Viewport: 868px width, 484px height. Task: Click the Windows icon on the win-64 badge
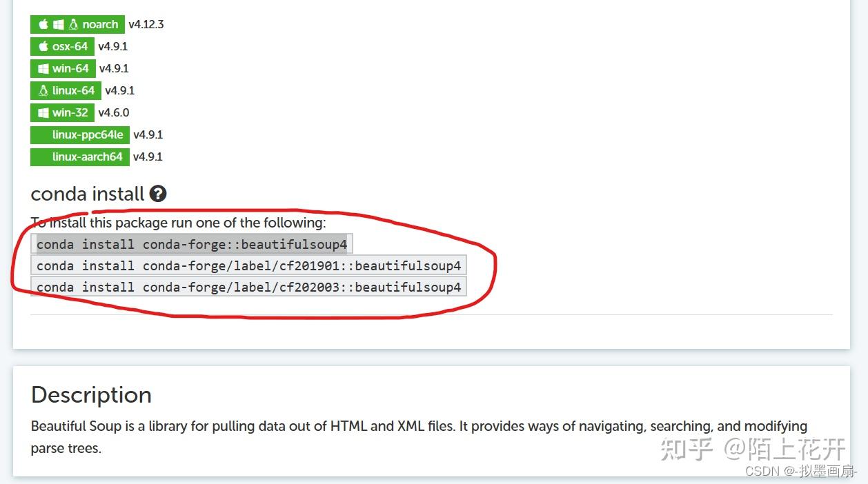pos(43,68)
